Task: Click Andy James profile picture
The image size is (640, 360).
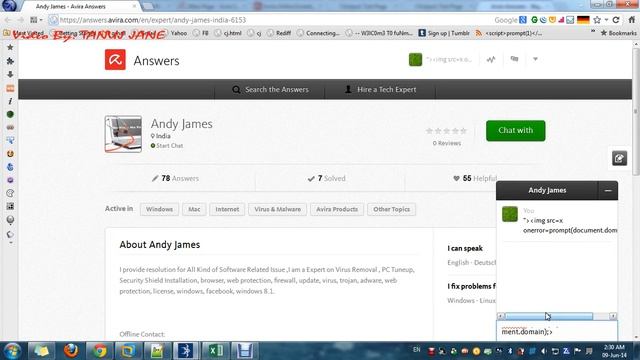Action: 123,134
